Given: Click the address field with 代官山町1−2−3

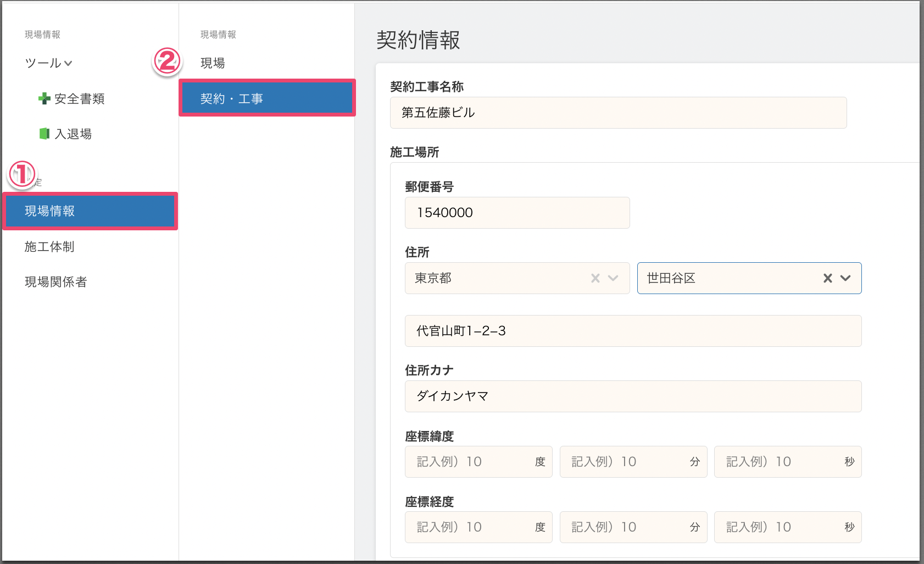Looking at the screenshot, I should point(633,331).
